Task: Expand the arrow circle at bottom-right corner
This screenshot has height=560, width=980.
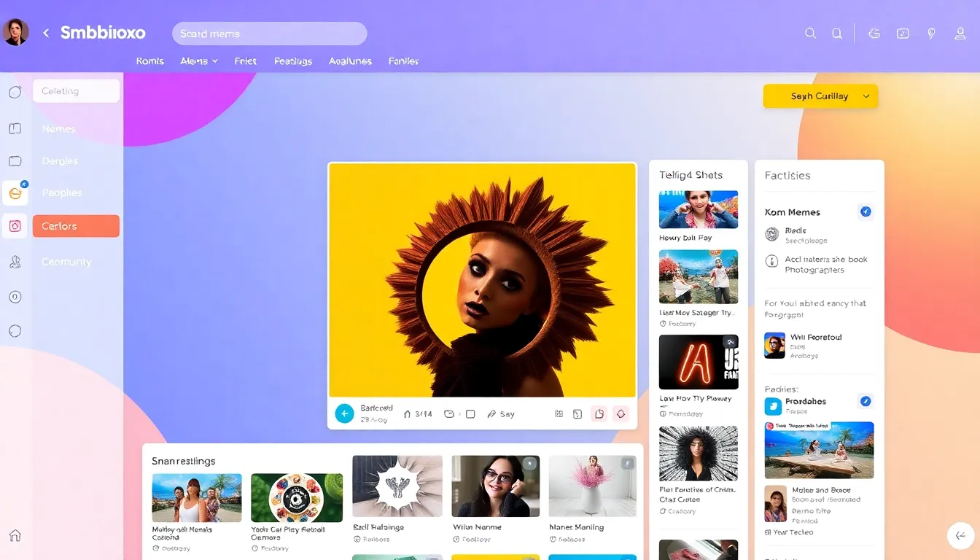Action: click(960, 535)
